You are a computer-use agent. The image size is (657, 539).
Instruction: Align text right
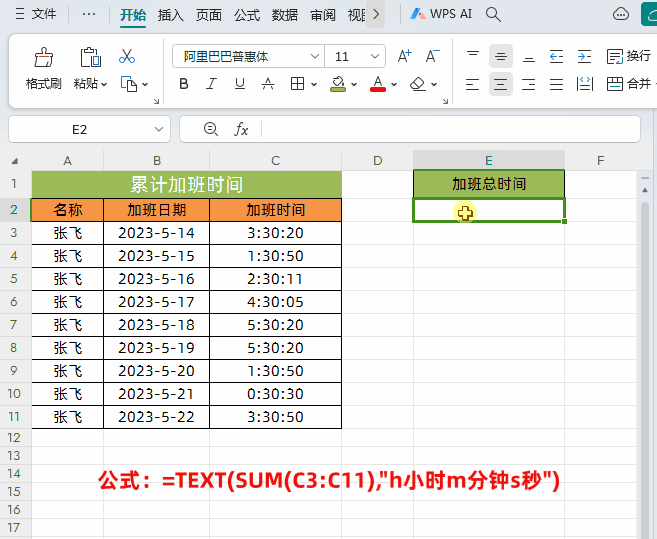[529, 84]
